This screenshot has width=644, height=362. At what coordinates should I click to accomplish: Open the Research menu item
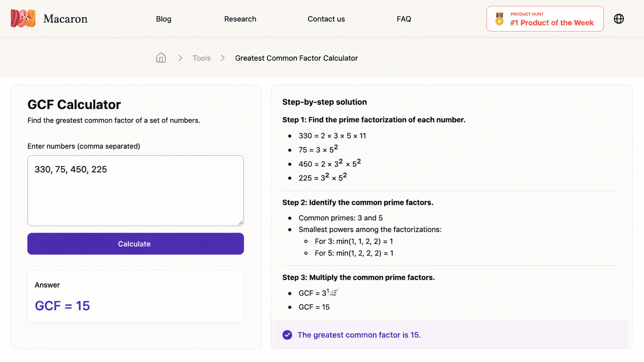[240, 19]
